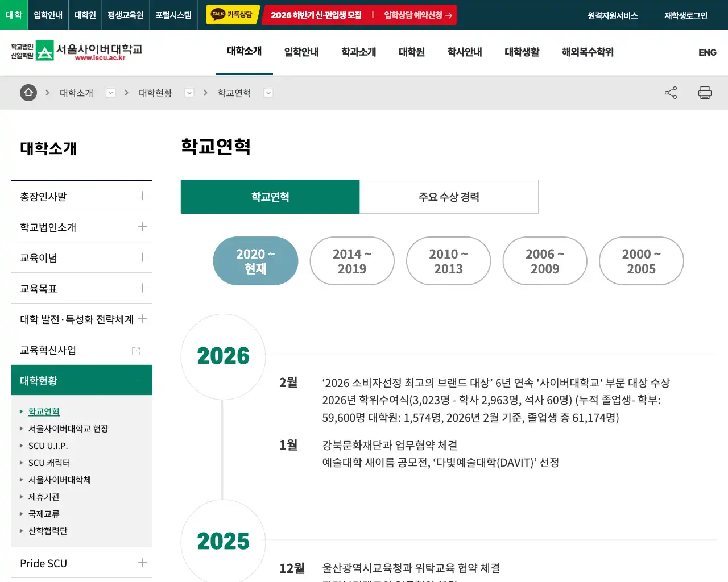Collapse the expanded 대학현황 sidebar section
Image resolution: width=728 pixels, height=582 pixels.
point(142,380)
